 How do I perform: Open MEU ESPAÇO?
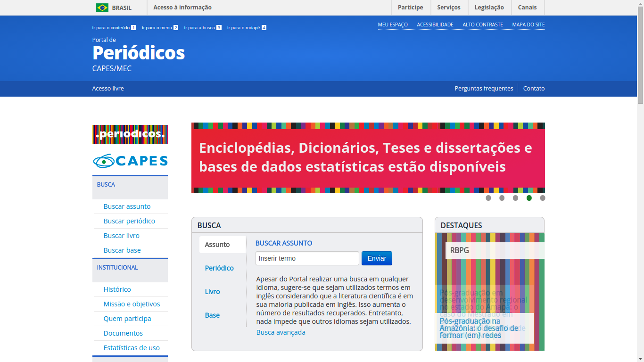[393, 25]
